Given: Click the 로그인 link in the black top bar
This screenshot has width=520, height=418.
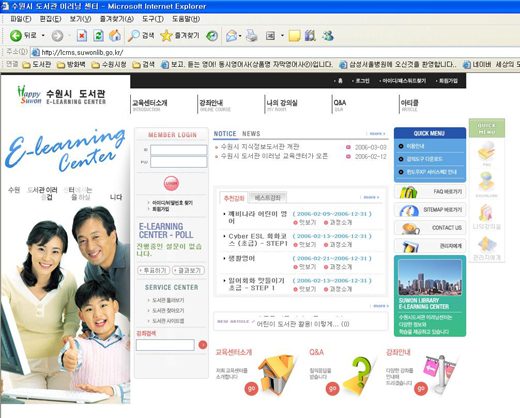Looking at the screenshot, I should click(362, 81).
